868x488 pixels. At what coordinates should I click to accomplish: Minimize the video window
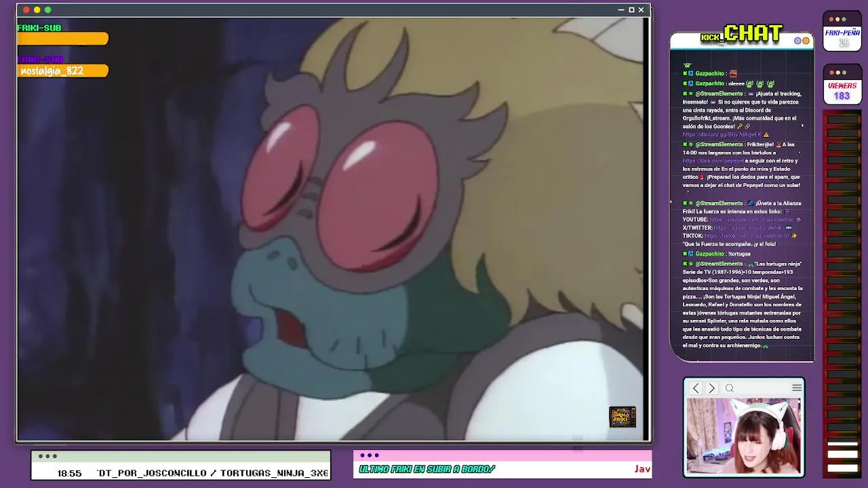tap(621, 10)
